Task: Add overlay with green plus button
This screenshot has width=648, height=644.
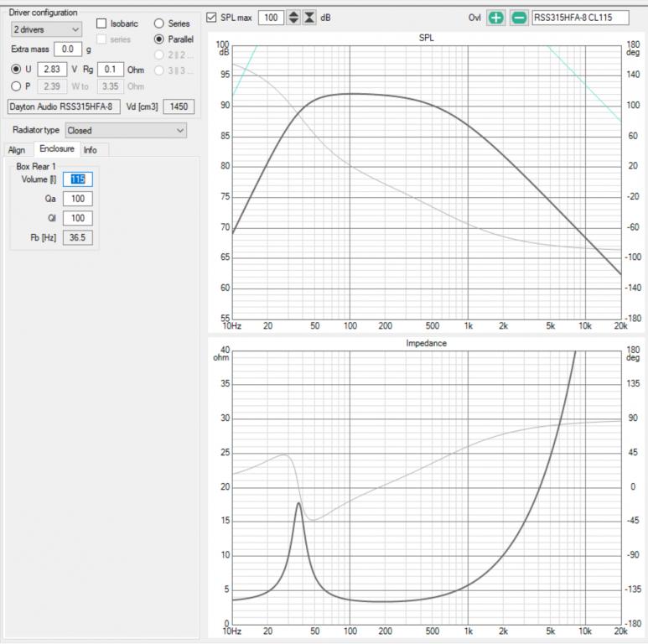Action: [496, 18]
